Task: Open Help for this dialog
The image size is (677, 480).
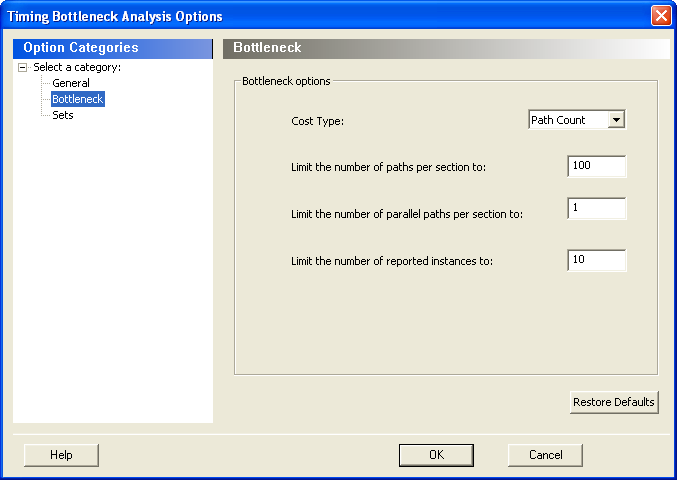Action: (x=61, y=455)
